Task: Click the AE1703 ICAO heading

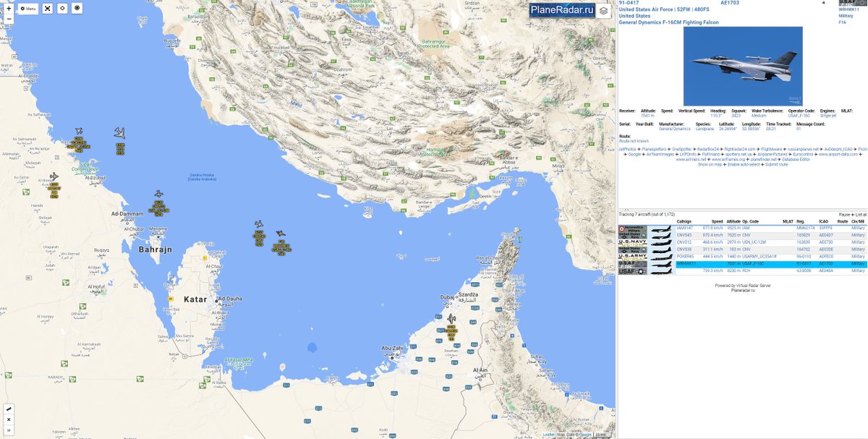Action: tap(731, 3)
